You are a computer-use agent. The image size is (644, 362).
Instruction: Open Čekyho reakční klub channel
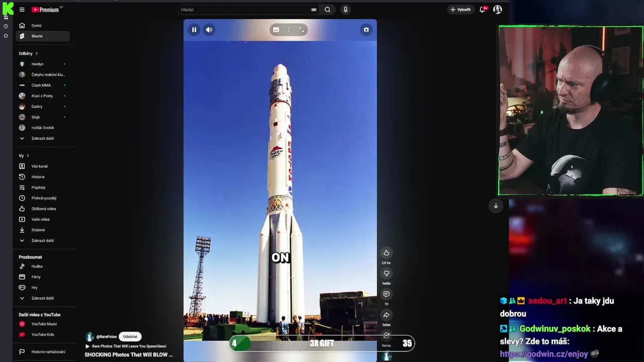tap(42, 74)
